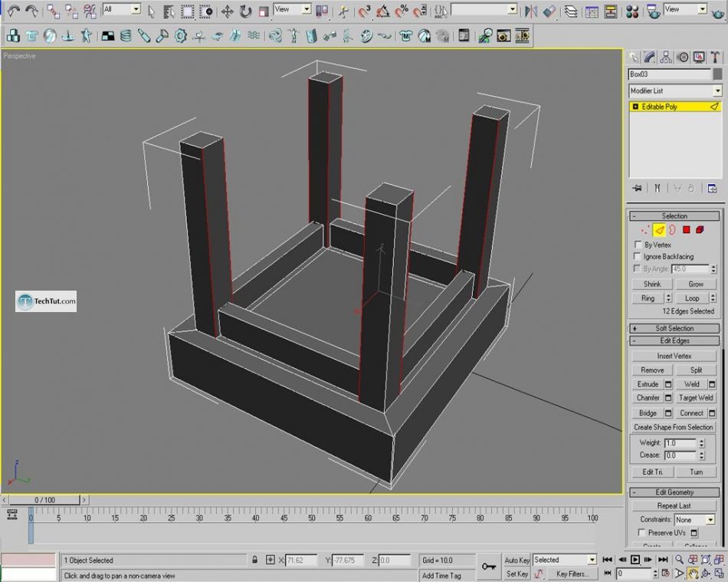
Task: Enable the By Vertex checkbox
Action: [638, 245]
